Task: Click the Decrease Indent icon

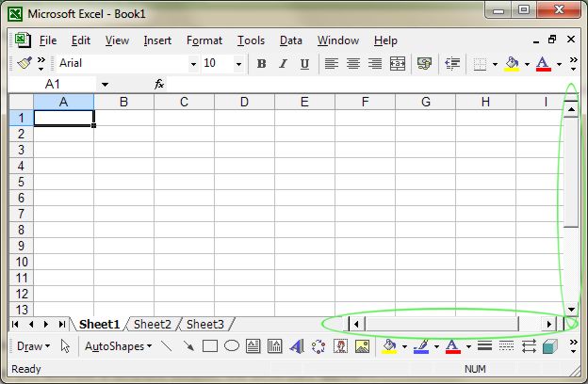Action: 452,64
